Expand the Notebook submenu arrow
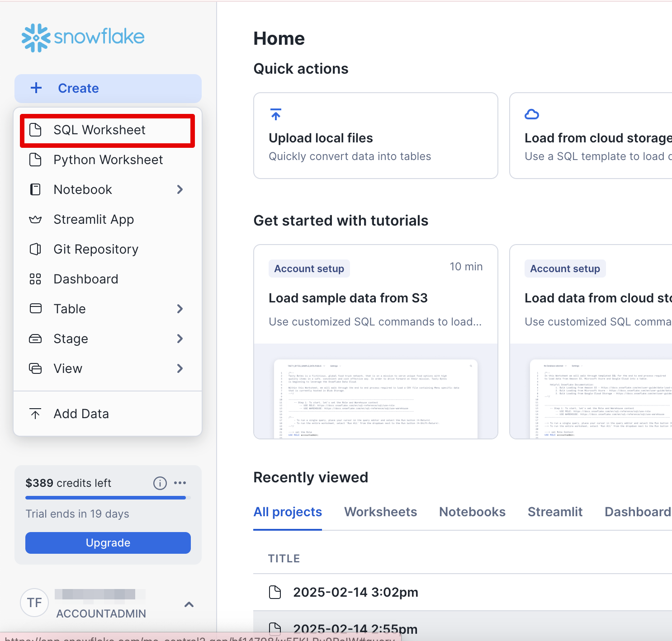 (x=180, y=190)
